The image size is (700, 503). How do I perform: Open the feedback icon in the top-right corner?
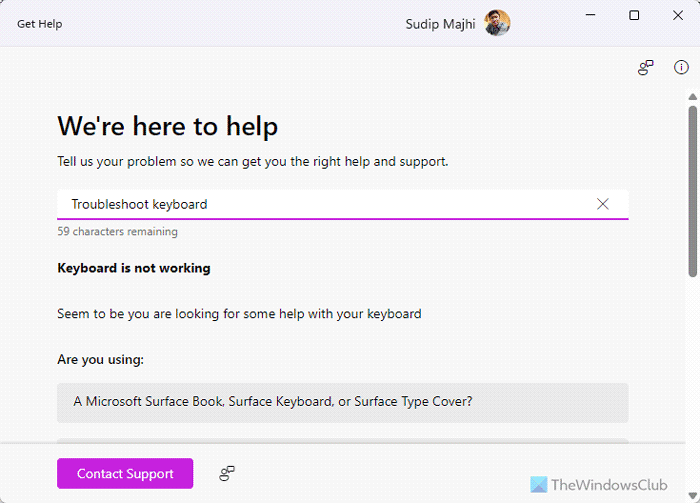pyautogui.click(x=646, y=68)
